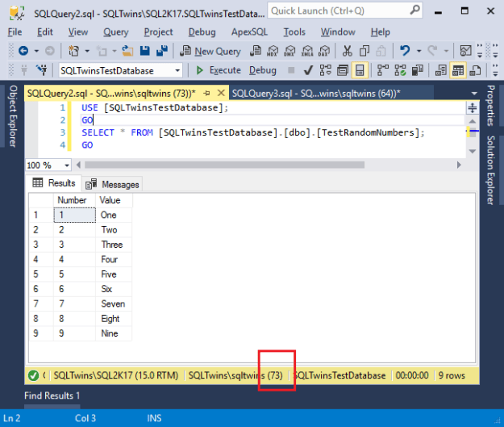This screenshot has width=504, height=427.
Task: Click the Save All icon
Action: [162, 51]
